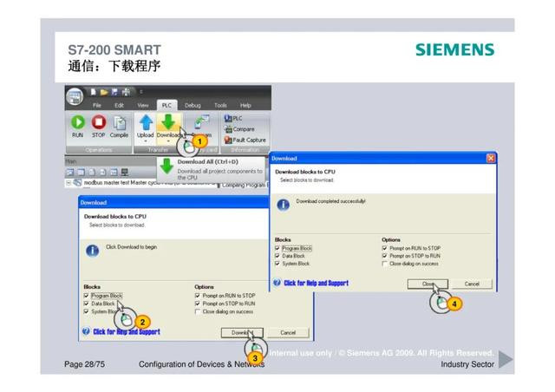The height and width of the screenshot is (392, 555).
Task: Click the Fault Capture icon
Action: pyautogui.click(x=228, y=140)
